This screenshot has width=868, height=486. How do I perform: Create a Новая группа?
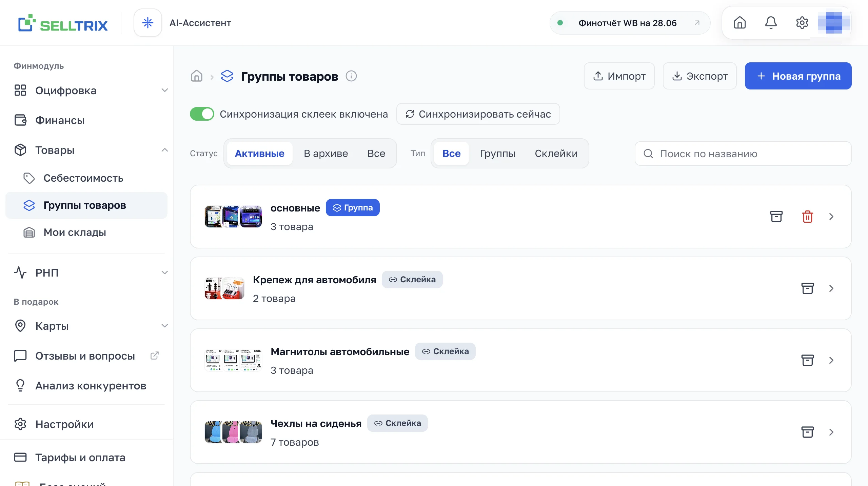tap(798, 76)
